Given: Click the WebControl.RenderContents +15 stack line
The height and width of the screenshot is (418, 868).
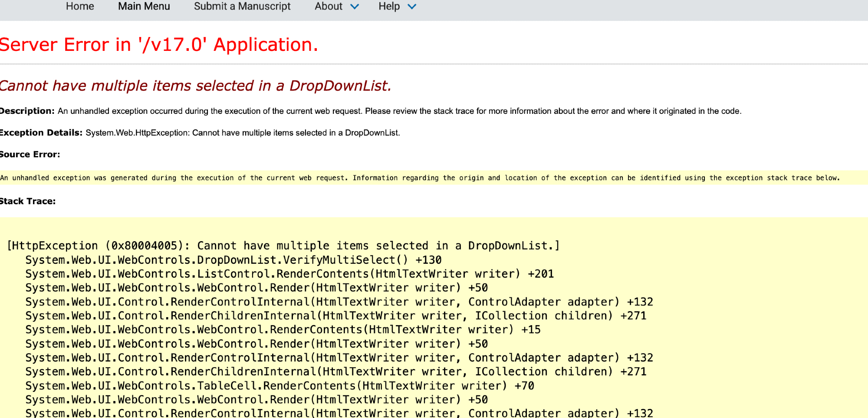Looking at the screenshot, I should [x=283, y=329].
